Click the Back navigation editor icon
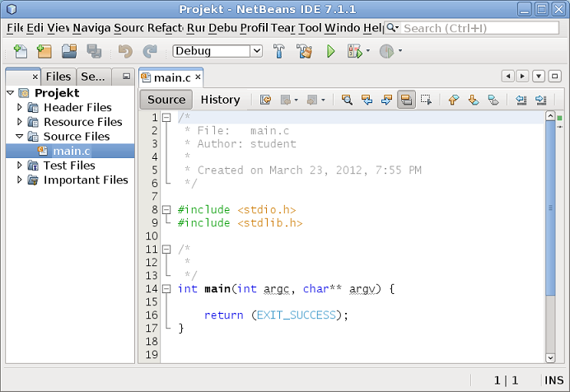 point(286,100)
